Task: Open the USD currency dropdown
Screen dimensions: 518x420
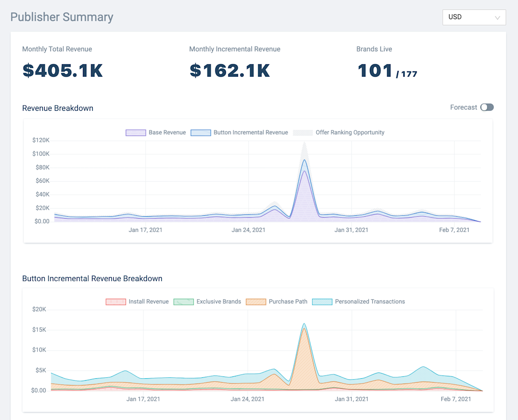Action: tap(474, 17)
